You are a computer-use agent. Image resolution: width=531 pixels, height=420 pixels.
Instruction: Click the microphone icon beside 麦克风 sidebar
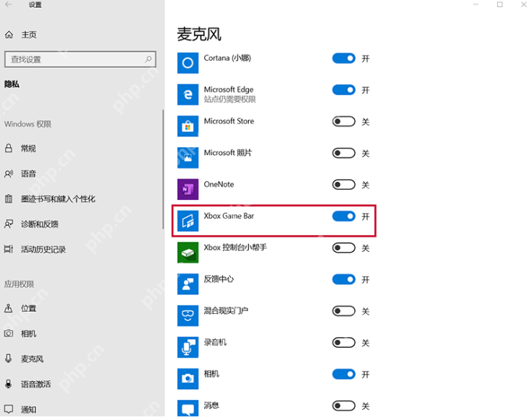point(9,359)
